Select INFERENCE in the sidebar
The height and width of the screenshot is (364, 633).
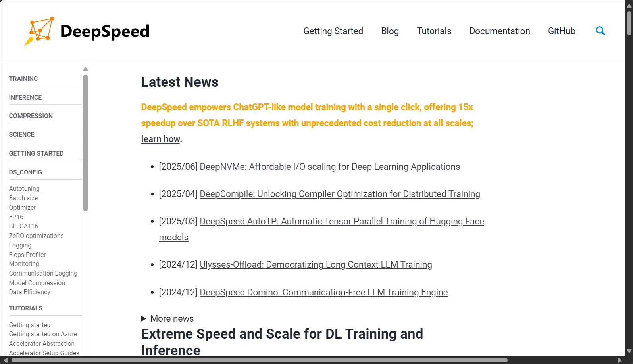tap(25, 97)
